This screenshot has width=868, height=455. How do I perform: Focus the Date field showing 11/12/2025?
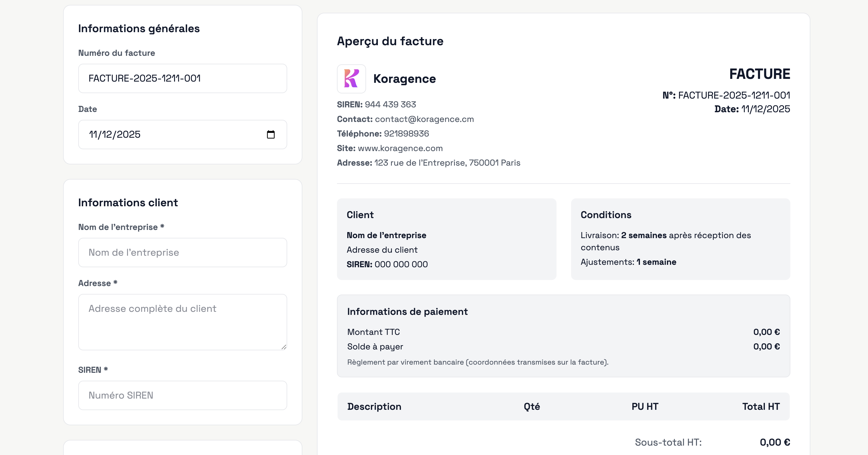click(x=169, y=134)
